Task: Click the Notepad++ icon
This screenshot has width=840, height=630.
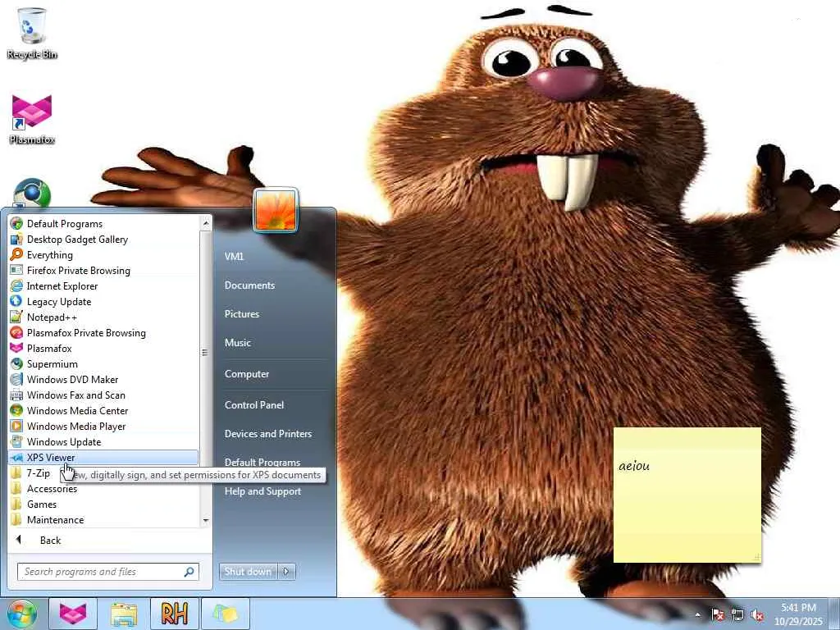Action: [x=16, y=317]
